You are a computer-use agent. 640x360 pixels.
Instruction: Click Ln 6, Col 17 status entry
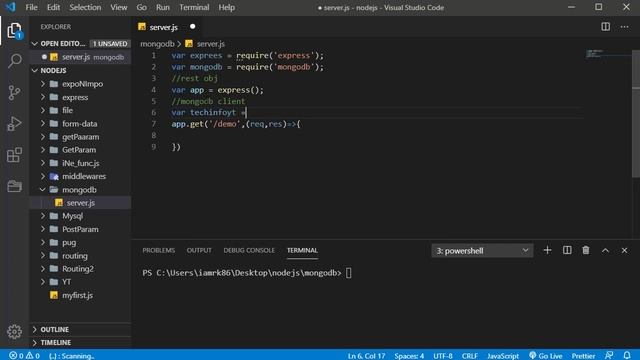tap(366, 356)
